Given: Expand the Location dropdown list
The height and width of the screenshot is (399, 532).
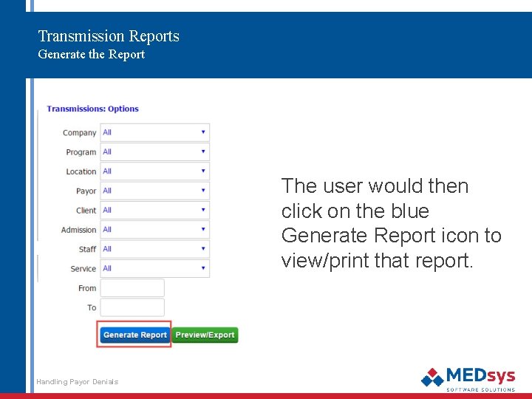Looking at the screenshot, I should (154, 171).
